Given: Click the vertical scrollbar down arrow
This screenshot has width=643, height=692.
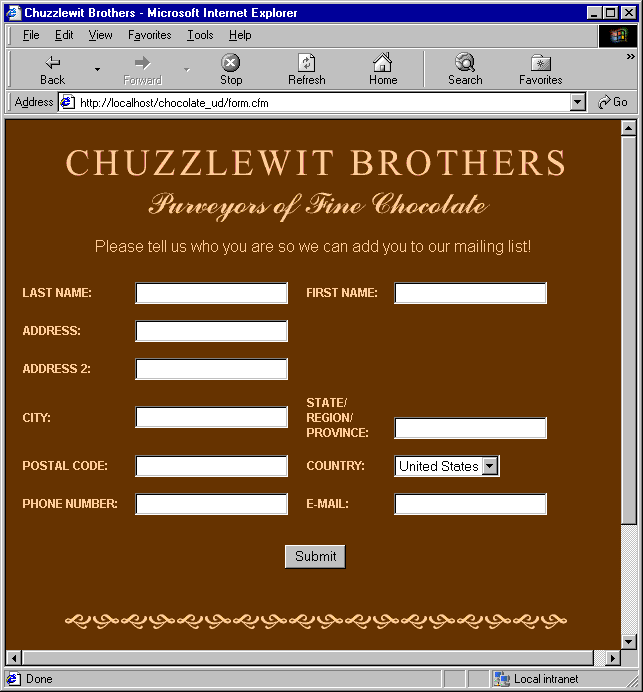Looking at the screenshot, I should point(628,641).
